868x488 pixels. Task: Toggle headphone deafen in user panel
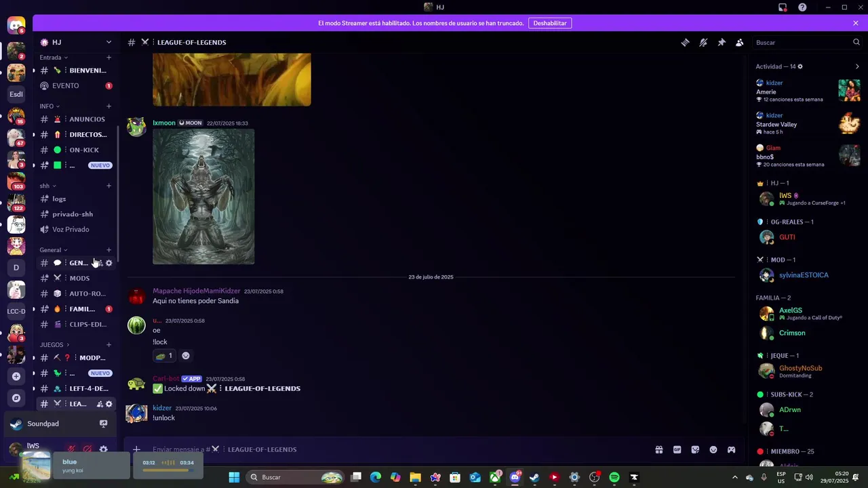[87, 449]
